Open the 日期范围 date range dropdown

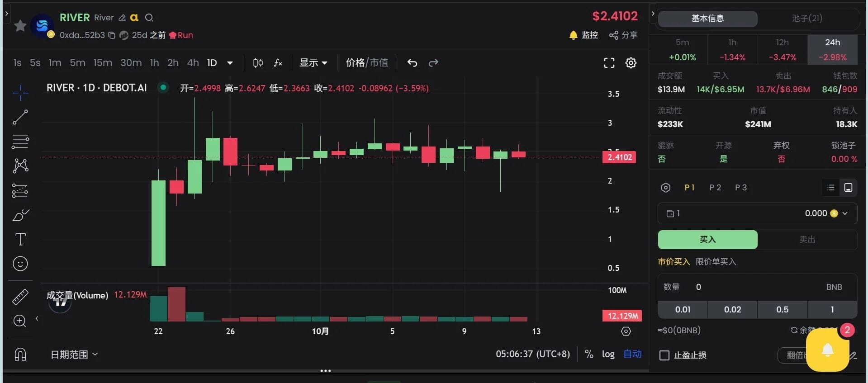click(x=74, y=355)
